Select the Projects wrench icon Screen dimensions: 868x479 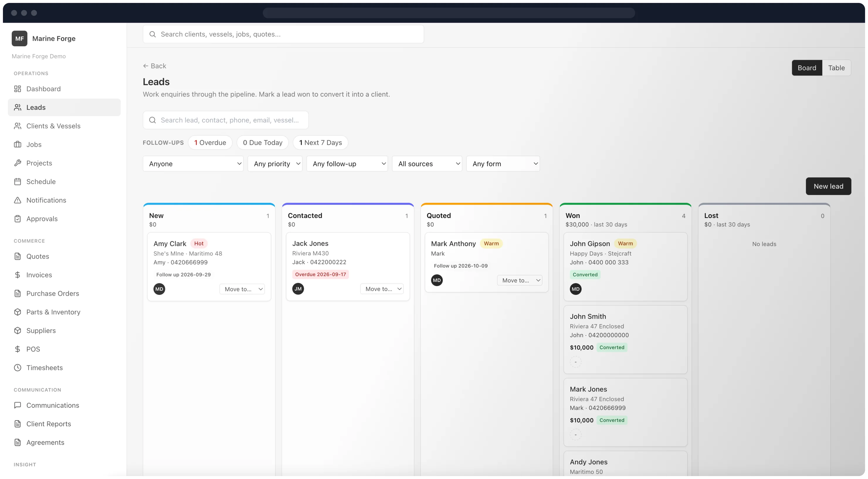pos(18,163)
